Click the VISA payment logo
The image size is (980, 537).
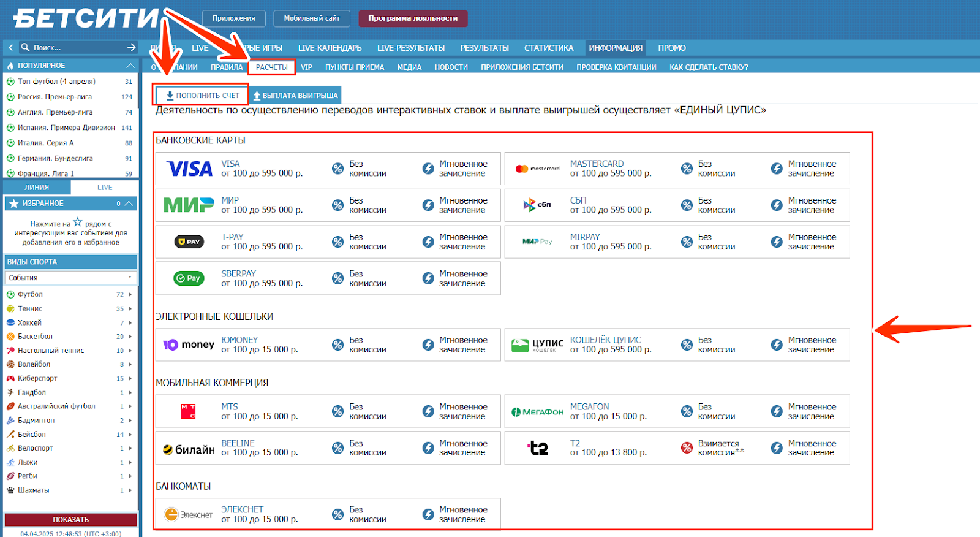click(189, 169)
